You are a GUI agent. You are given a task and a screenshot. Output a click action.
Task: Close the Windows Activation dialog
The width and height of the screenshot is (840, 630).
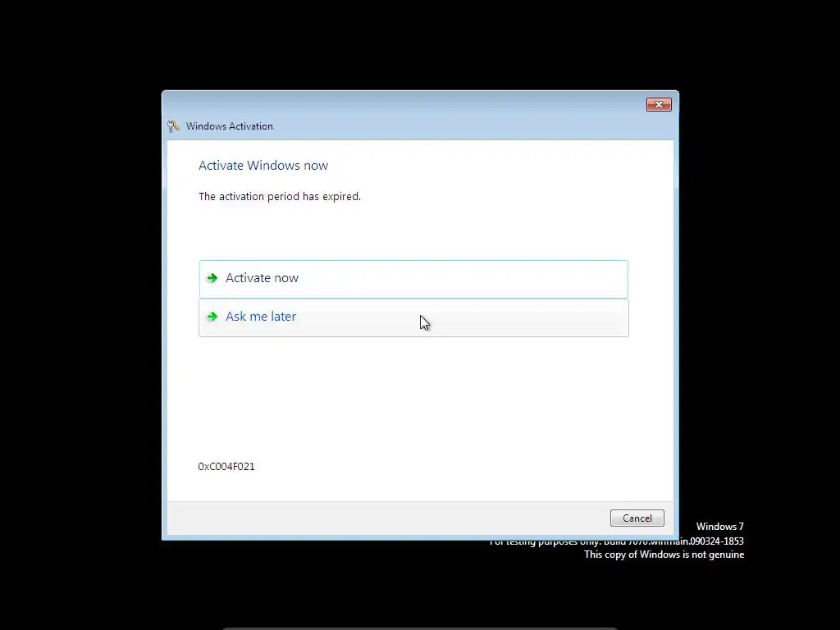pyautogui.click(x=659, y=104)
